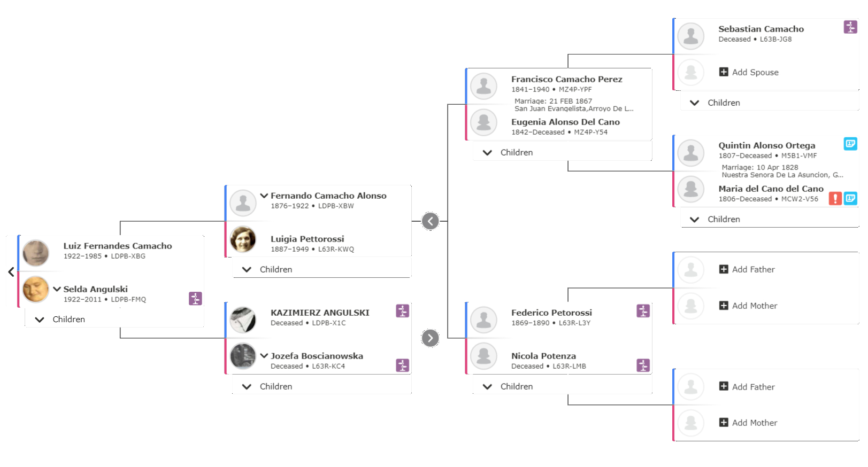Expand Children under Francisco Camacho Perez
868x467 pixels.
coord(508,152)
